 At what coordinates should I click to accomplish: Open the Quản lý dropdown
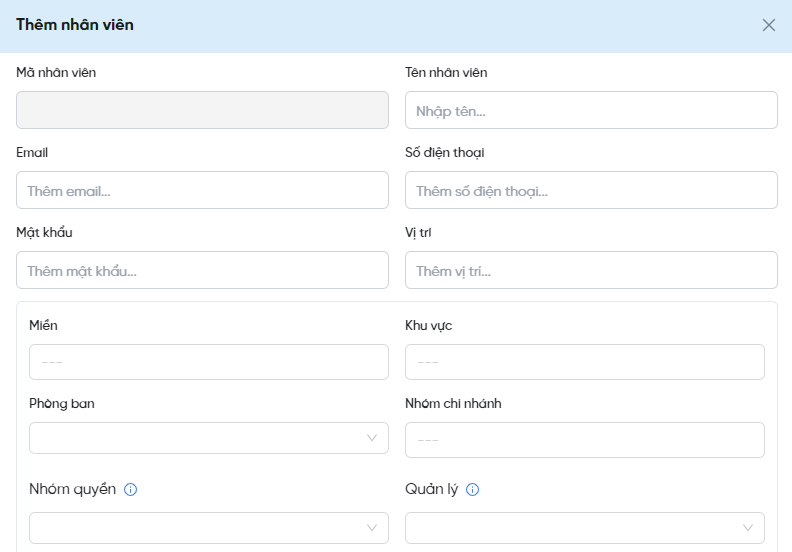click(x=584, y=528)
